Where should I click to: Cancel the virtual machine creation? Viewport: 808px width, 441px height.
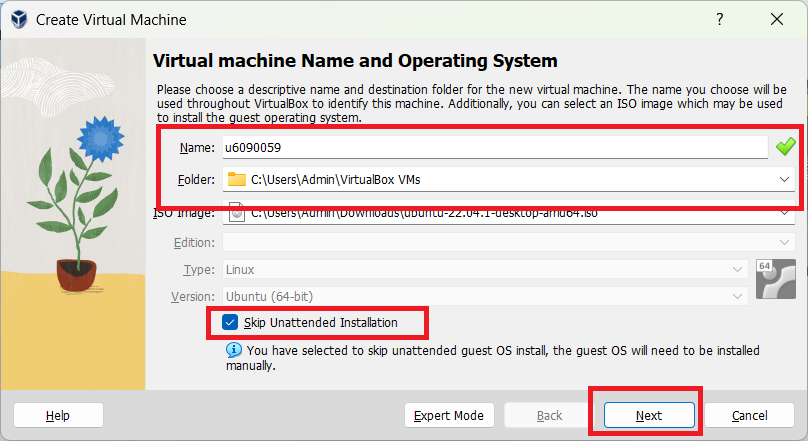click(x=749, y=415)
